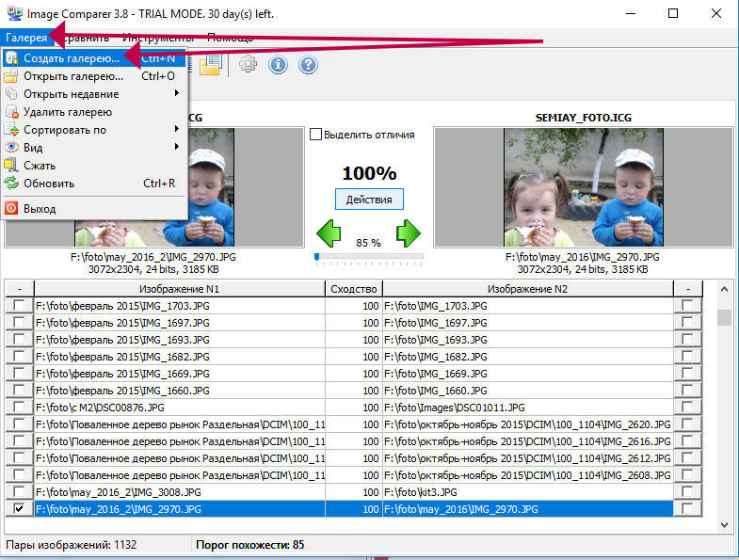Adjust the 85% similarity slider
This screenshot has height=560, width=739.
point(317,256)
